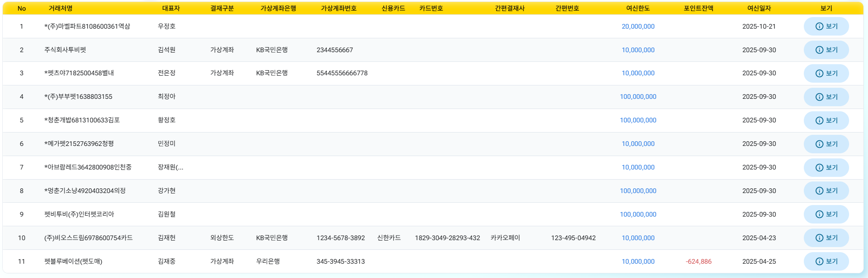Open 보기 for 주식회사투비펫 row
This screenshot has height=278, width=868.
(826, 50)
